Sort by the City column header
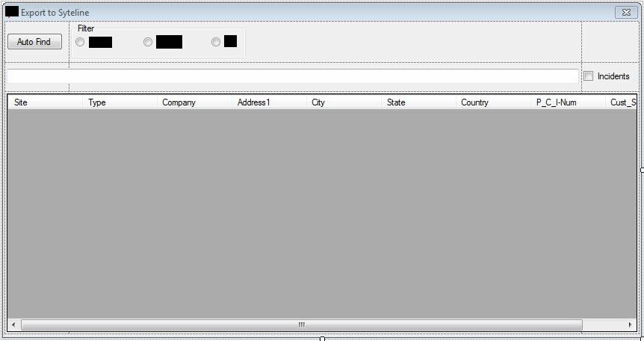 pos(344,102)
